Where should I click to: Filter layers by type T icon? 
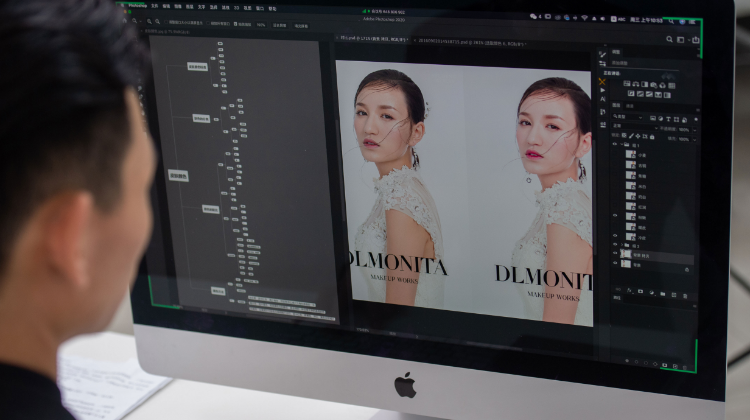pyautogui.click(x=668, y=119)
